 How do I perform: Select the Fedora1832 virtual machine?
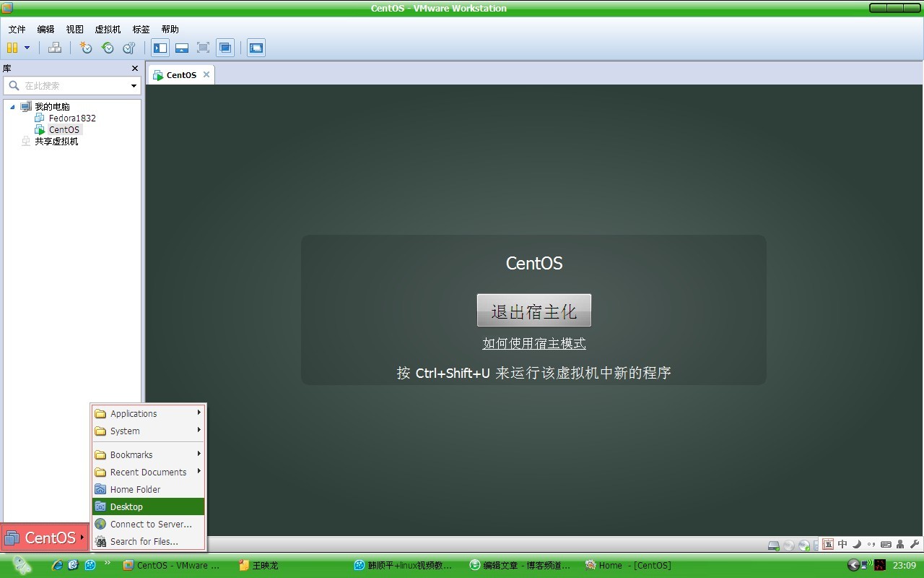pos(72,118)
